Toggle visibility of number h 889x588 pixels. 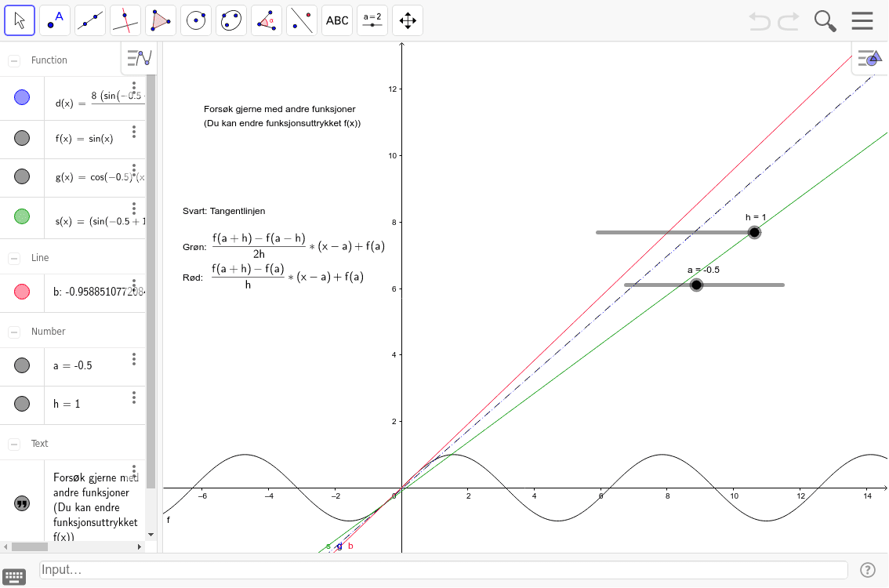tap(21, 404)
